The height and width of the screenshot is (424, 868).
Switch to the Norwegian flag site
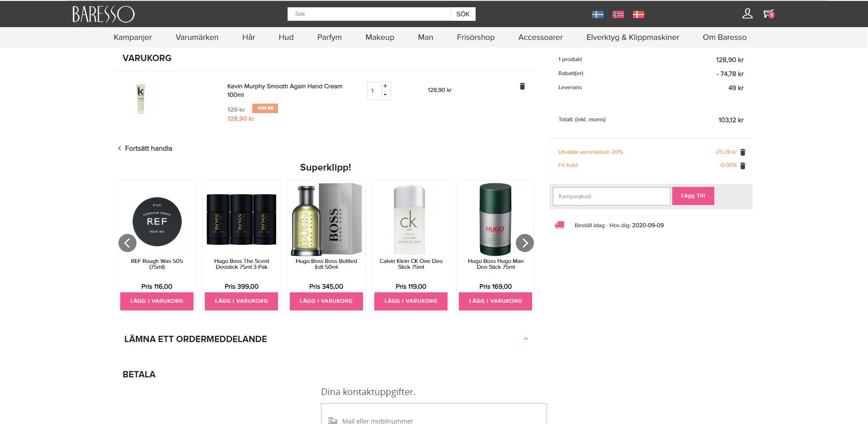tap(618, 14)
